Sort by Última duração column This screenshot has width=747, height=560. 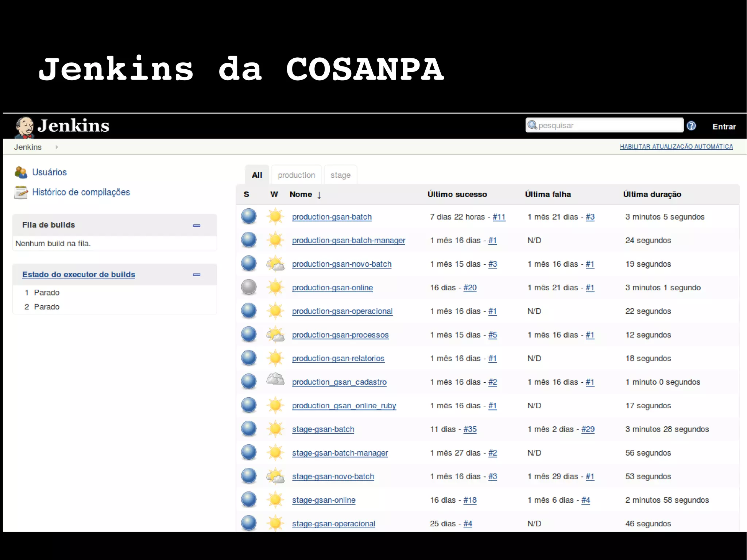pos(652,194)
